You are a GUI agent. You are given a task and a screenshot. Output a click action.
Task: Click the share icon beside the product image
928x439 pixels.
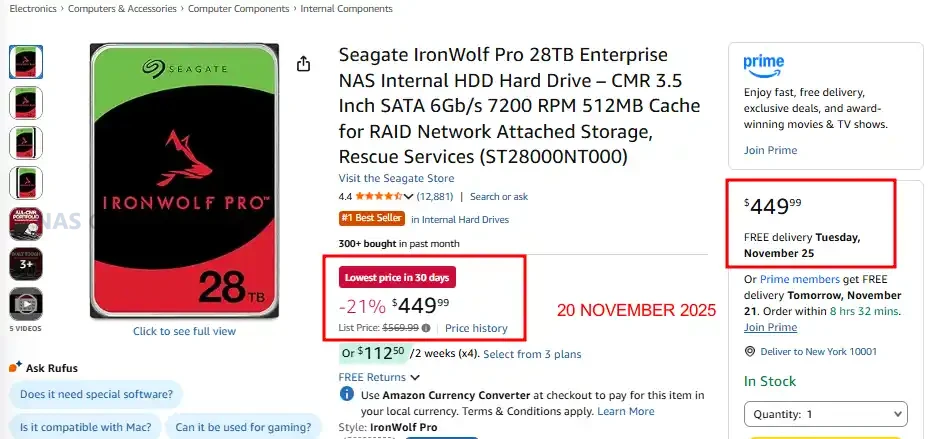coord(304,64)
